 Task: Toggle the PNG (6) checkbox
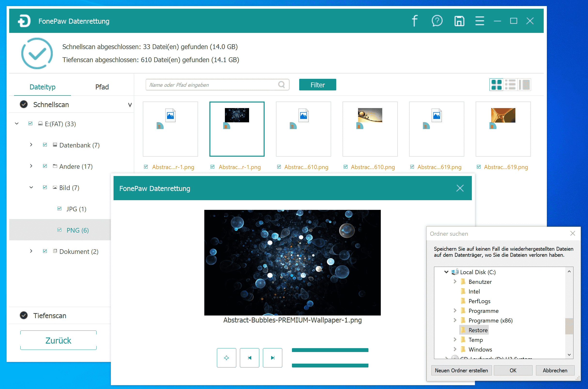(x=59, y=230)
